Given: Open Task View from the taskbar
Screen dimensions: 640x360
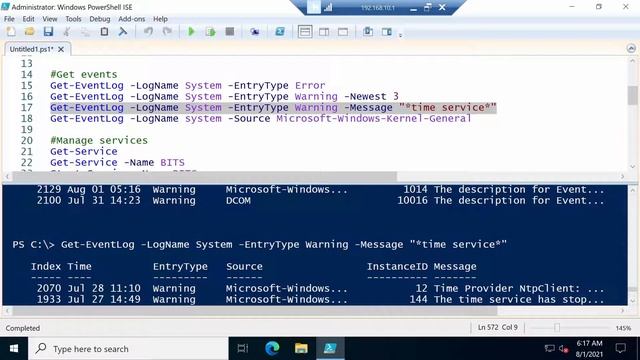Looking at the screenshot, I should pyautogui.click(x=243, y=349).
